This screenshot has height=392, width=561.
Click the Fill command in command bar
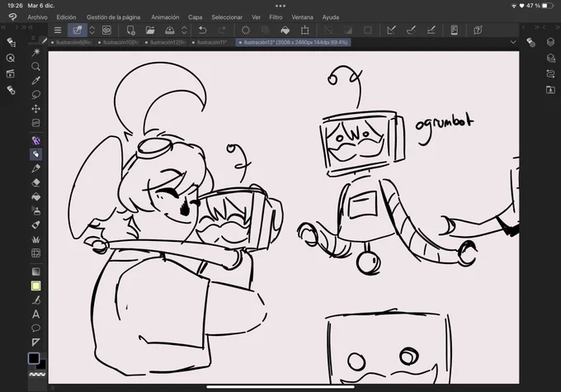(x=285, y=31)
